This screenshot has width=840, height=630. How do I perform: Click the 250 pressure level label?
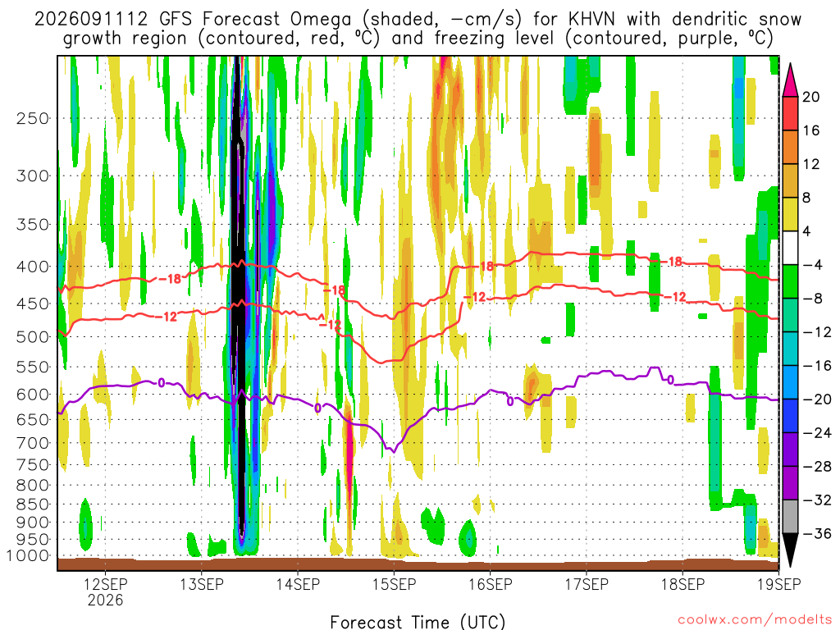(x=33, y=118)
